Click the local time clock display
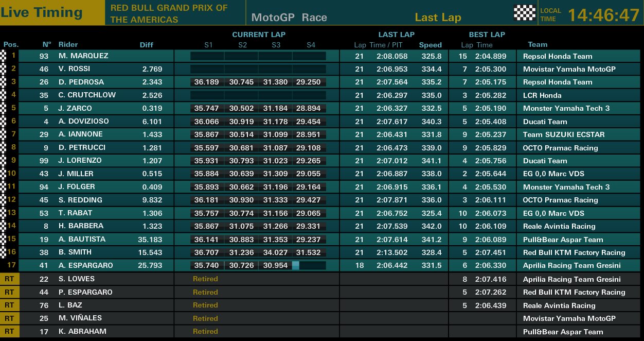644x341 pixels. click(x=603, y=15)
